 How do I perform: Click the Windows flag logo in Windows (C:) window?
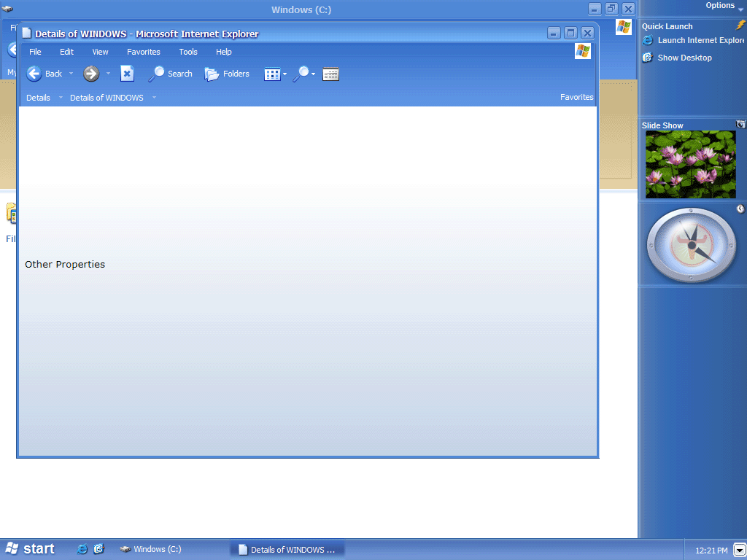[x=624, y=27]
